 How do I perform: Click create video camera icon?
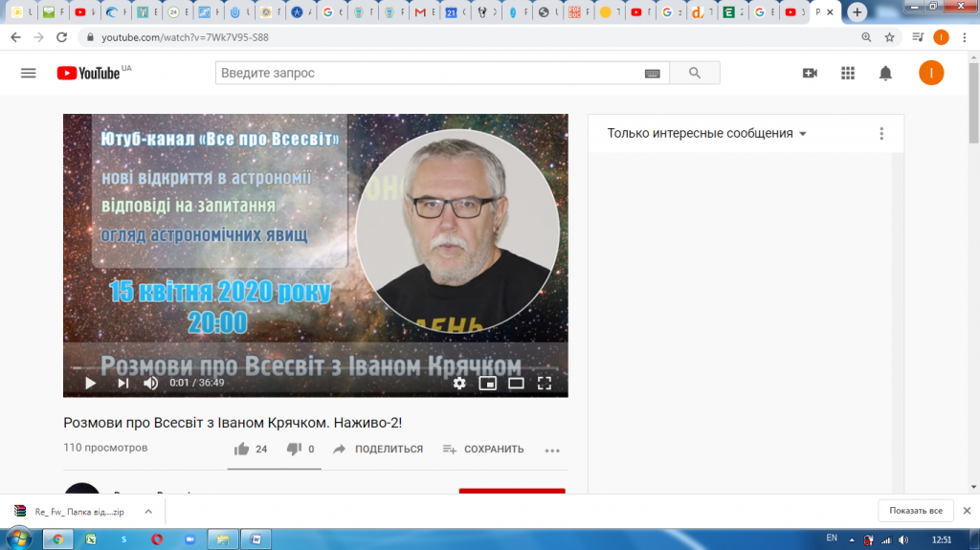click(810, 73)
